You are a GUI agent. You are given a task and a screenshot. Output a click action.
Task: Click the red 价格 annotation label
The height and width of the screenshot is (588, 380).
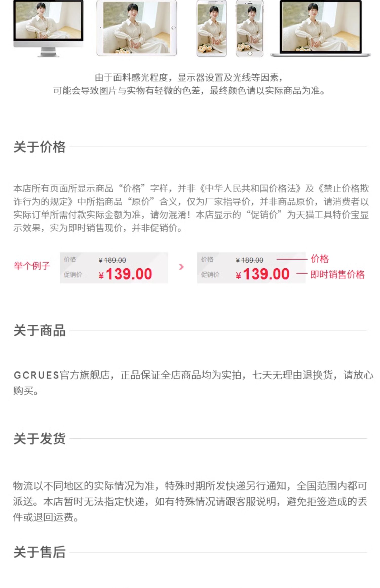[x=320, y=259]
